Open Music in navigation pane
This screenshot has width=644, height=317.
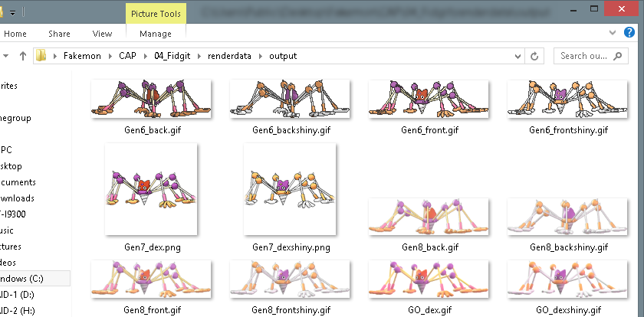(x=7, y=230)
